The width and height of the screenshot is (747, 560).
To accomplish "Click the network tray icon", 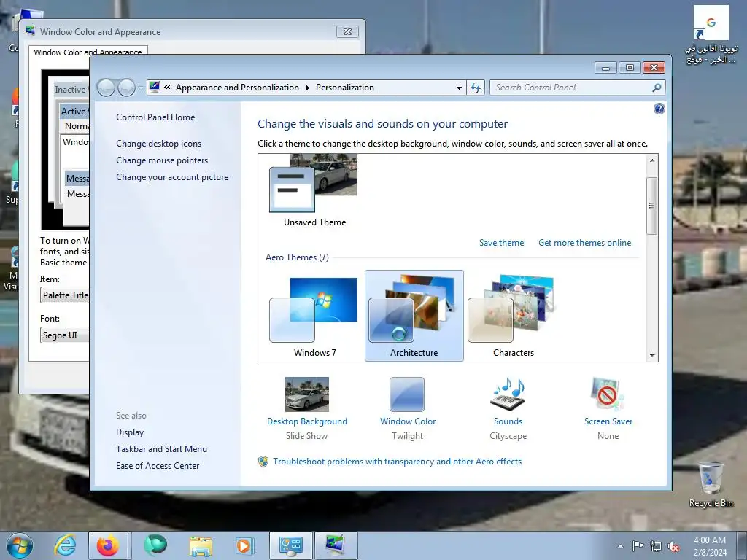I will 656,546.
